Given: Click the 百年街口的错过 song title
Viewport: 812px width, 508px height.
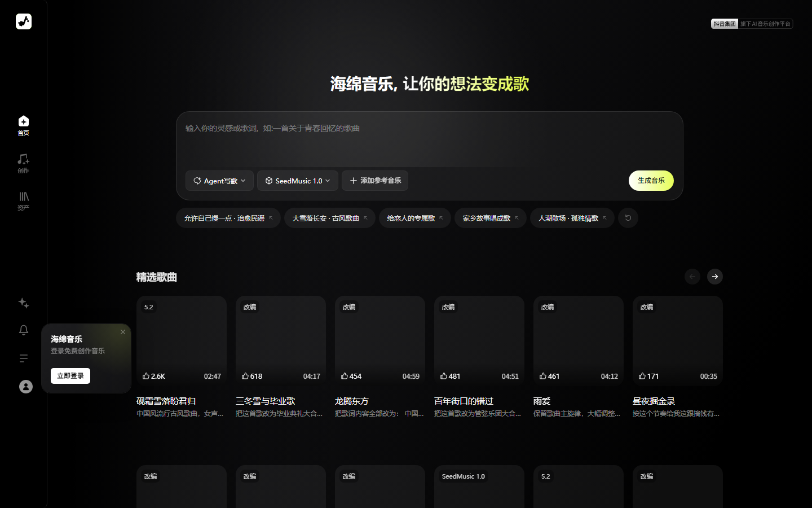Looking at the screenshot, I should click(464, 401).
